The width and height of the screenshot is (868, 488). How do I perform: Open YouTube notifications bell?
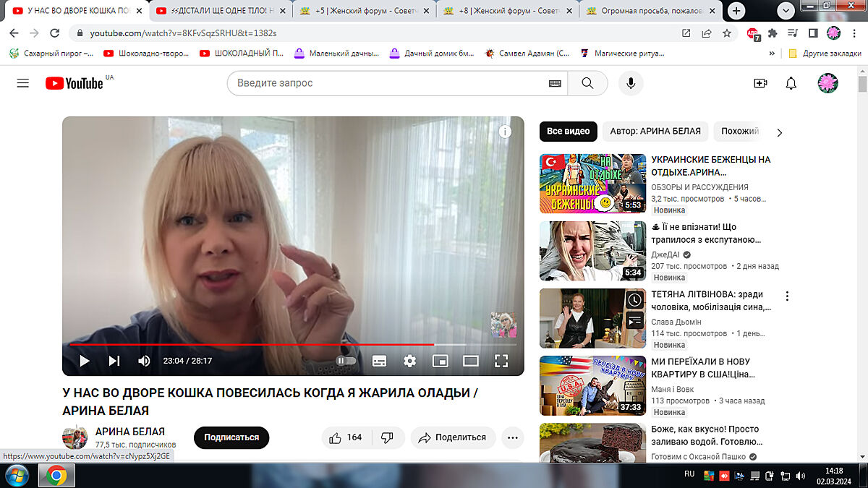tap(791, 83)
